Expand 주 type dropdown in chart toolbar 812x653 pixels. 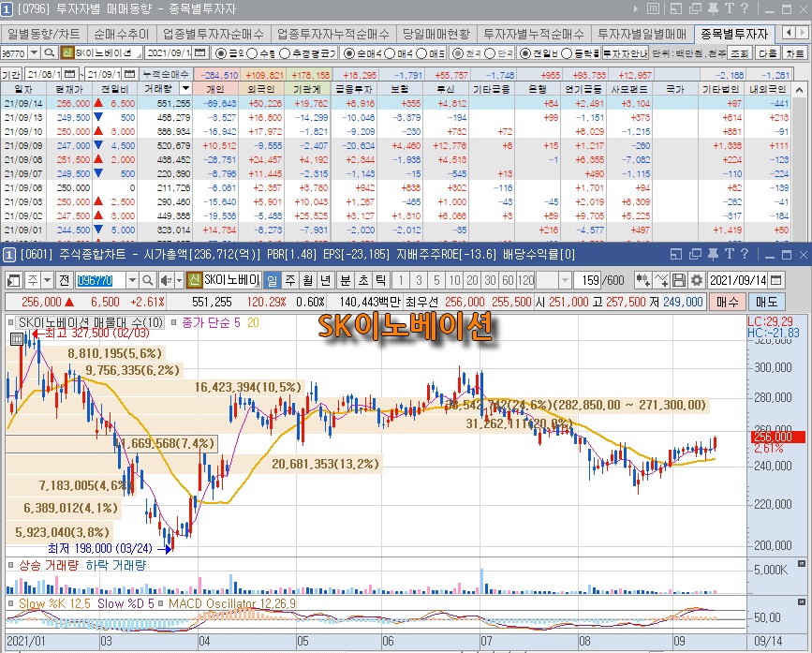[47, 281]
